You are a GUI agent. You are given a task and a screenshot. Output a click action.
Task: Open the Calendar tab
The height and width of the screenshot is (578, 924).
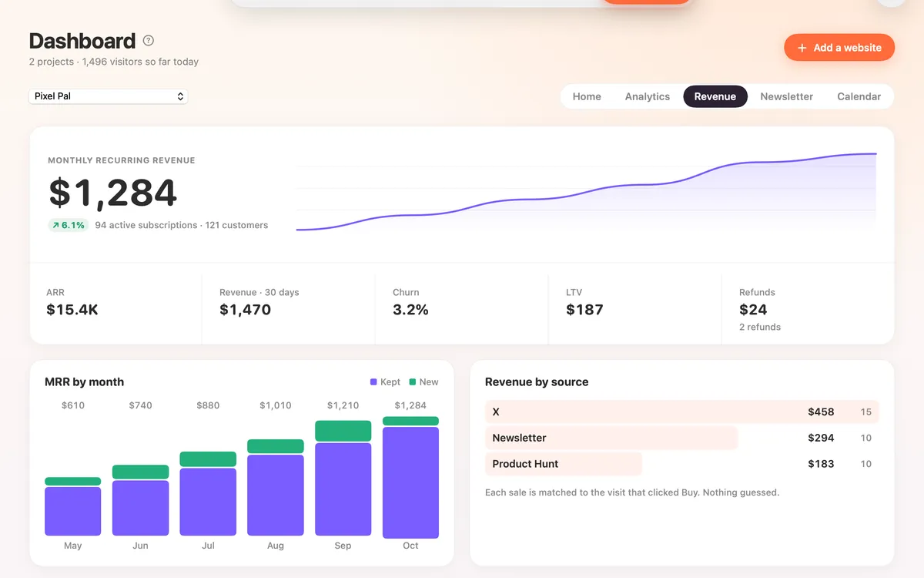859,96
